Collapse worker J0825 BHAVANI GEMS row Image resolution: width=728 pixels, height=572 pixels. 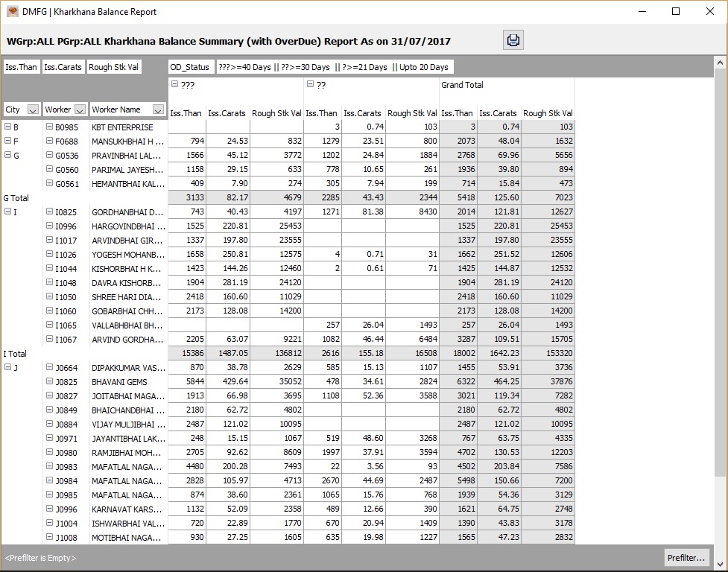[50, 381]
